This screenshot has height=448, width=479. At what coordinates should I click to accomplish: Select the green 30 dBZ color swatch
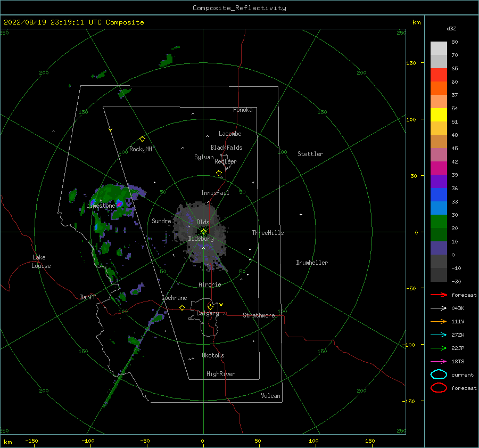pos(439,221)
